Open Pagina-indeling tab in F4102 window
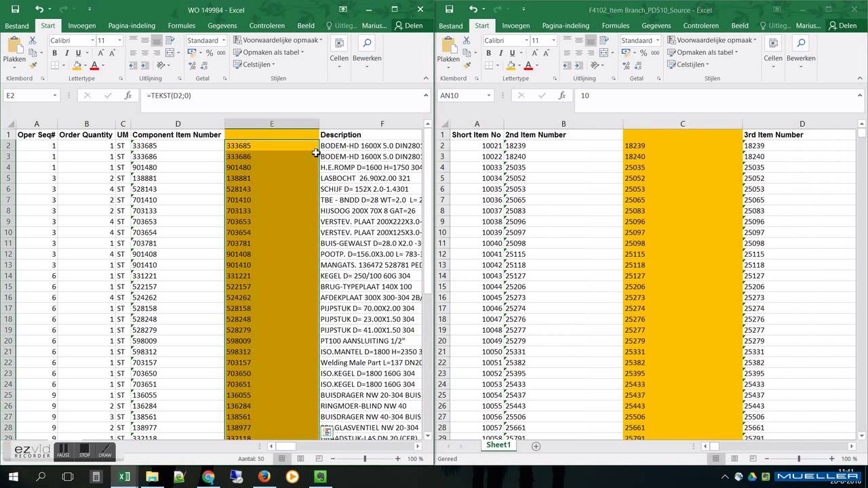 [x=566, y=26]
